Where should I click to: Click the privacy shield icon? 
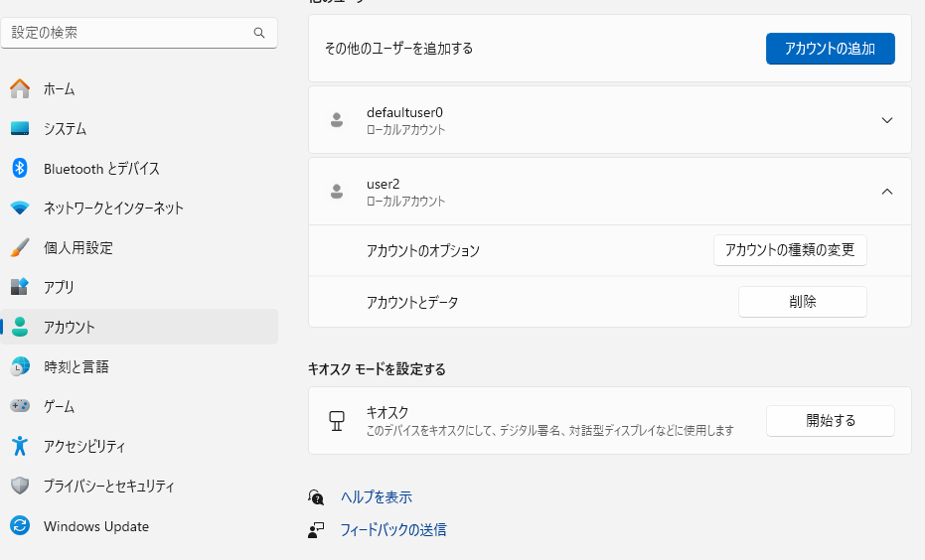point(20,487)
